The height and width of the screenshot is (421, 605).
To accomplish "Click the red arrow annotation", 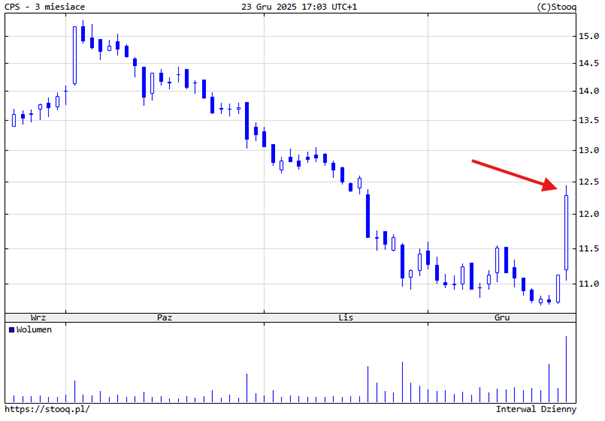I will pyautogui.click(x=515, y=173).
